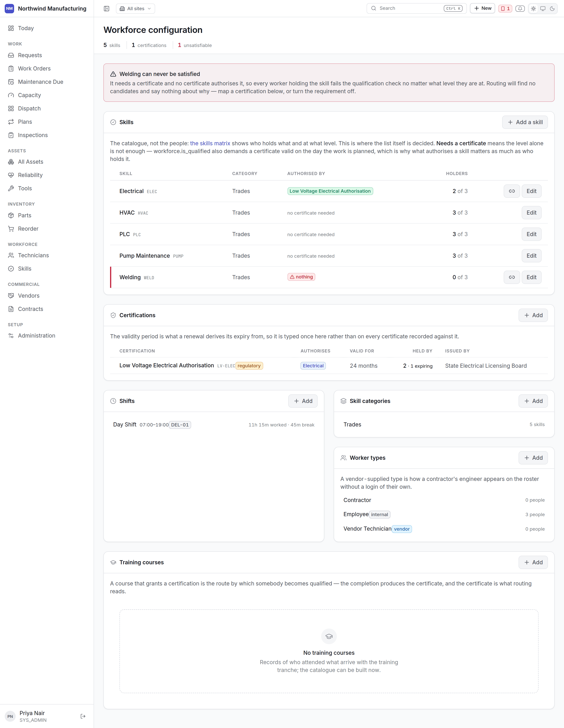Click the Low Voltage Electrical Authorisation green tag
Screen dimensions: 564x728
click(330, 191)
